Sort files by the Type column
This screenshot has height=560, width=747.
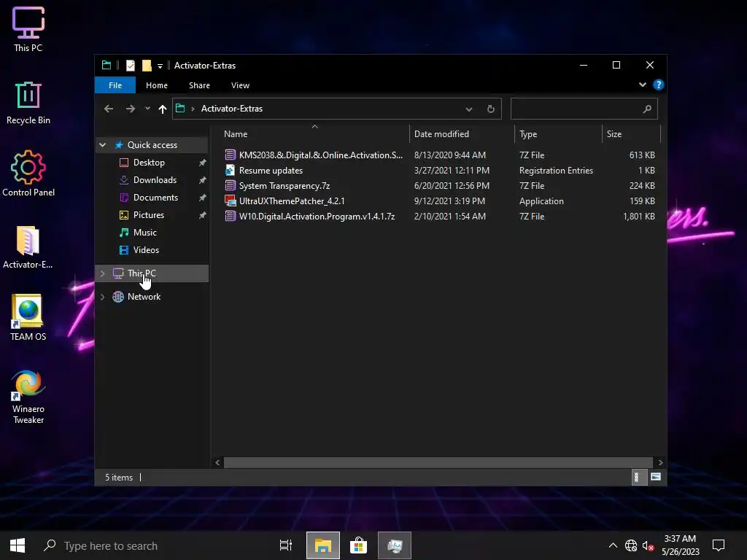click(558, 134)
